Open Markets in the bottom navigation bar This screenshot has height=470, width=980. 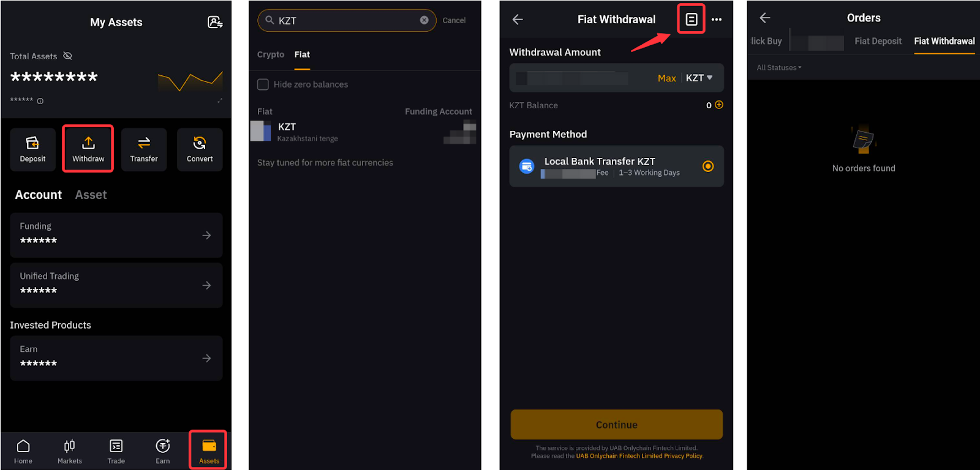(70, 452)
